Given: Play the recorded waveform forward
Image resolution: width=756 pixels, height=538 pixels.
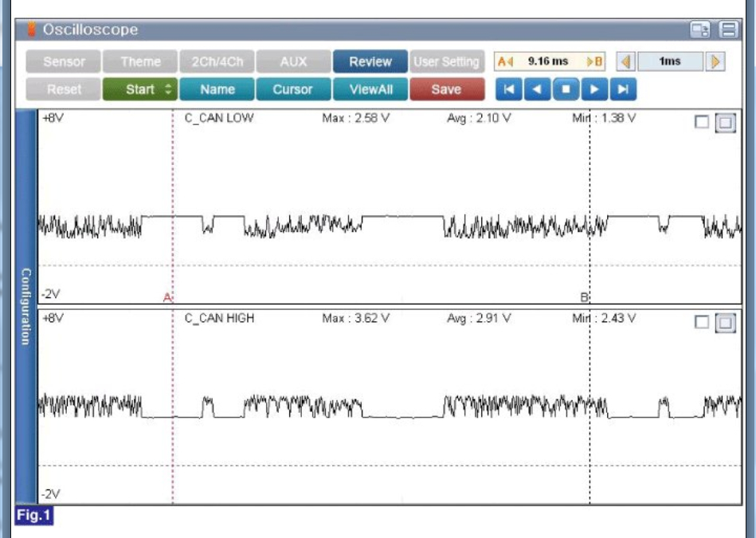Looking at the screenshot, I should pyautogui.click(x=594, y=89).
